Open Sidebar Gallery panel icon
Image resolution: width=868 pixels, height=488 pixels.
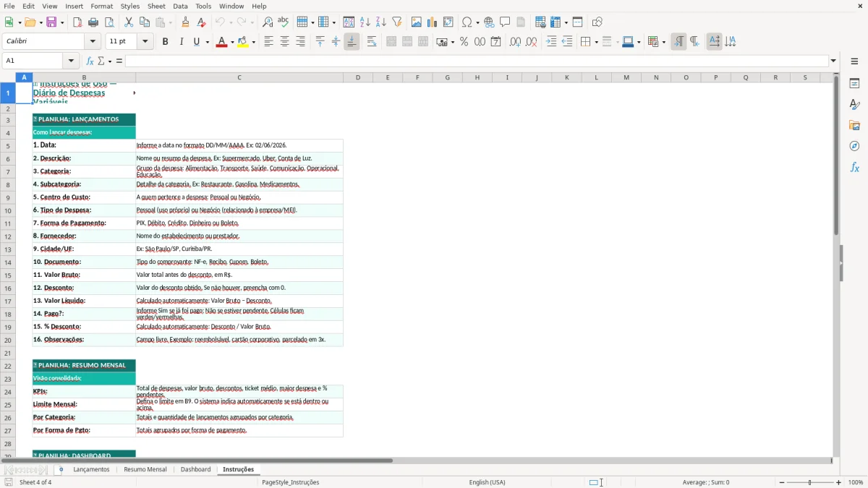click(854, 126)
